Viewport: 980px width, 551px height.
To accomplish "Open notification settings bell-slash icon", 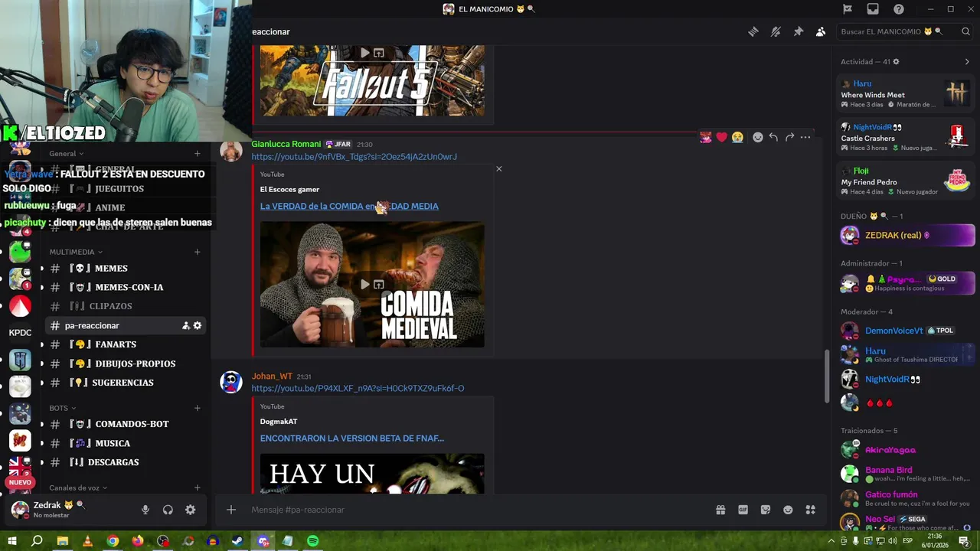I will (x=776, y=31).
